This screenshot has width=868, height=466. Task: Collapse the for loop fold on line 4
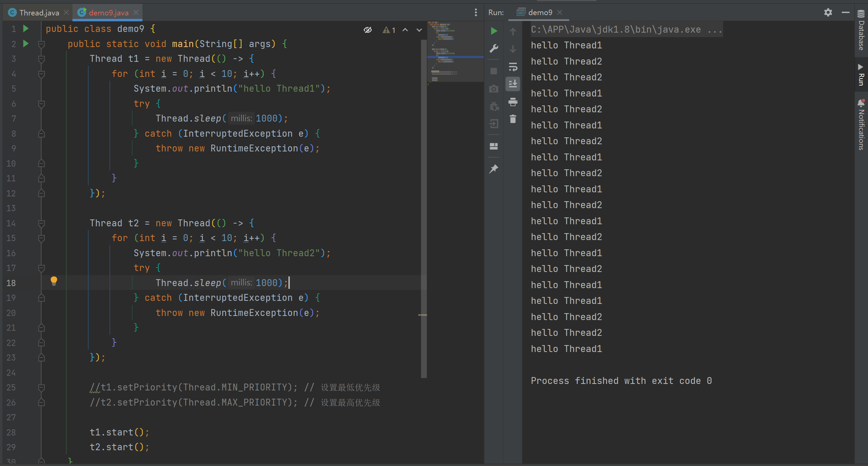click(42, 74)
